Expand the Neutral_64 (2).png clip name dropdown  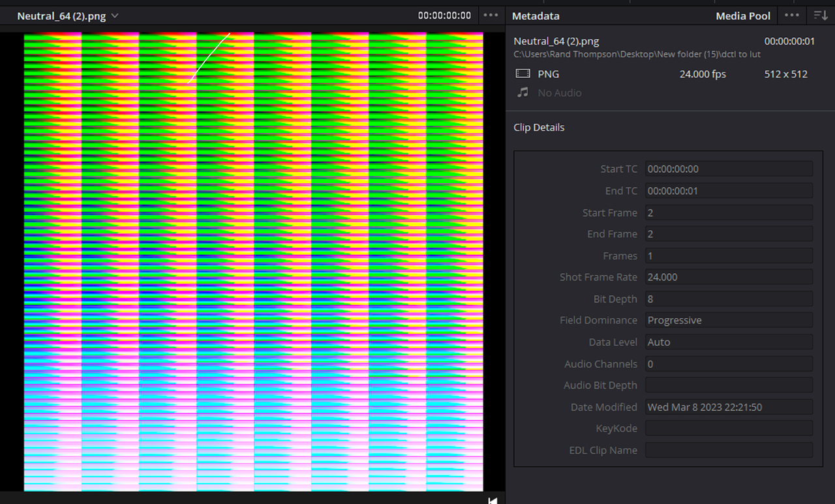pos(115,16)
